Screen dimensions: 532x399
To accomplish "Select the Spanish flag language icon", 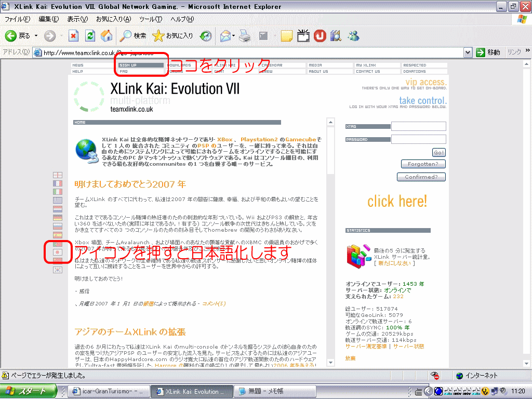I will click(58, 235).
